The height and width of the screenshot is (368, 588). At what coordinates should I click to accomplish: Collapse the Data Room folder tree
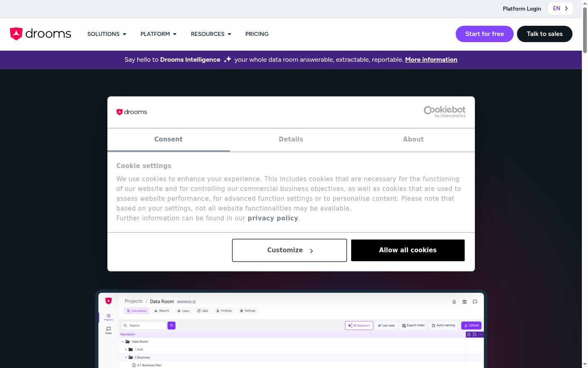point(123,341)
